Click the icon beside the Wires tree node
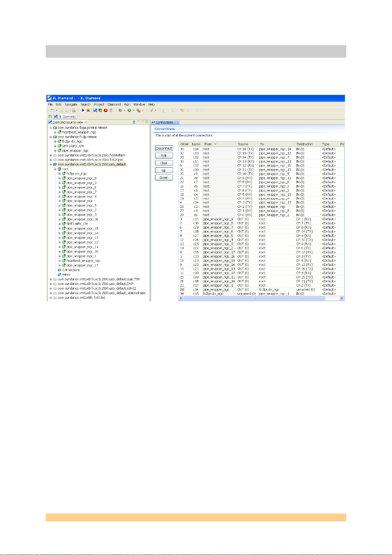Image resolution: width=392 pixels, height=555 pixels. pyautogui.click(x=59, y=274)
